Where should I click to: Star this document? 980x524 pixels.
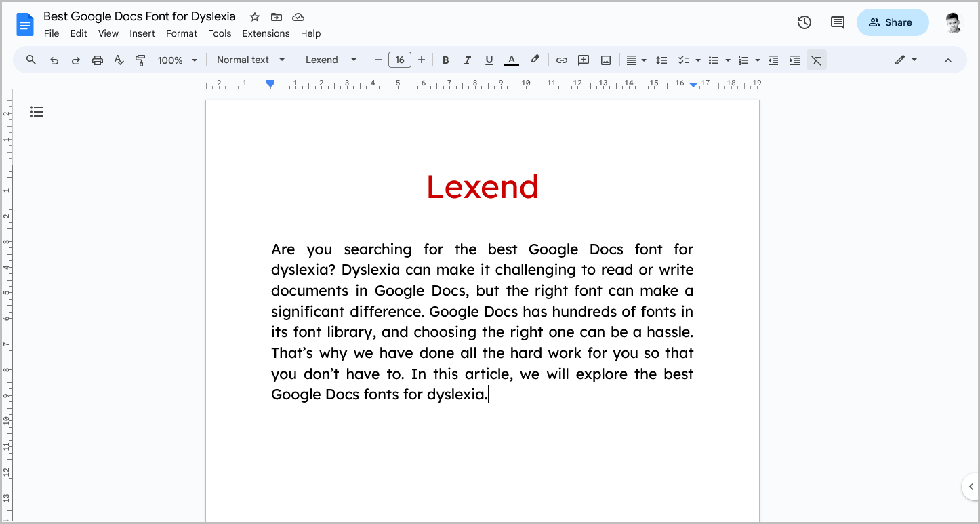click(x=255, y=17)
